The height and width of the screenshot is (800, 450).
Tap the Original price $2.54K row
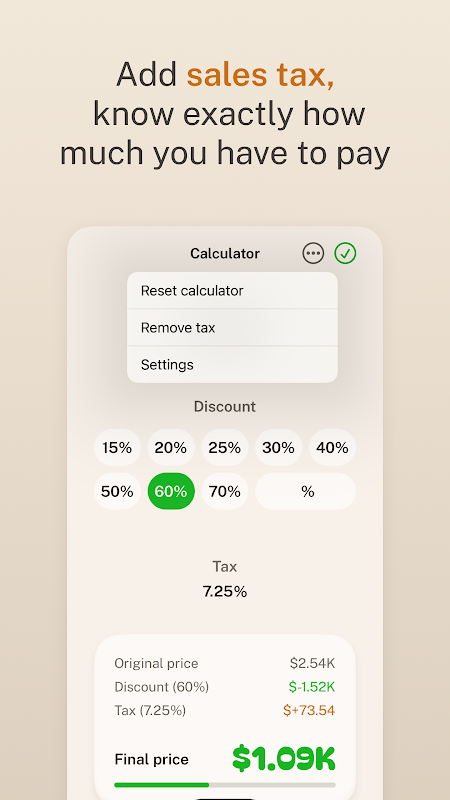pyautogui.click(x=225, y=663)
